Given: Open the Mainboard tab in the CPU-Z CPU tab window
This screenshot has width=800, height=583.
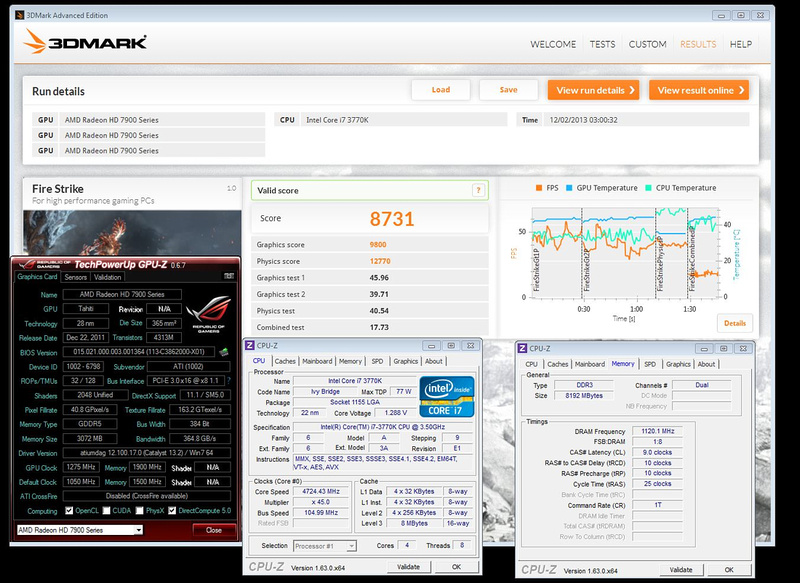Looking at the screenshot, I should tap(317, 361).
